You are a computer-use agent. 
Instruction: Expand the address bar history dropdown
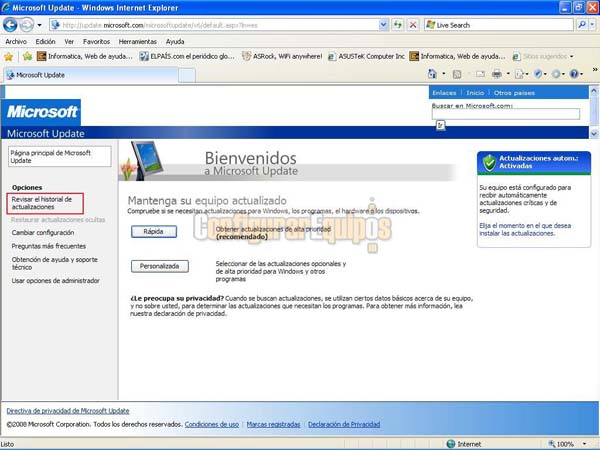pyautogui.click(x=383, y=25)
